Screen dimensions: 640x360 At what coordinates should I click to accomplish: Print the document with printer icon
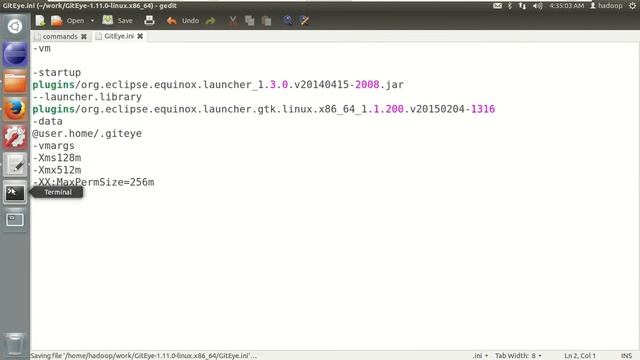tap(149, 20)
